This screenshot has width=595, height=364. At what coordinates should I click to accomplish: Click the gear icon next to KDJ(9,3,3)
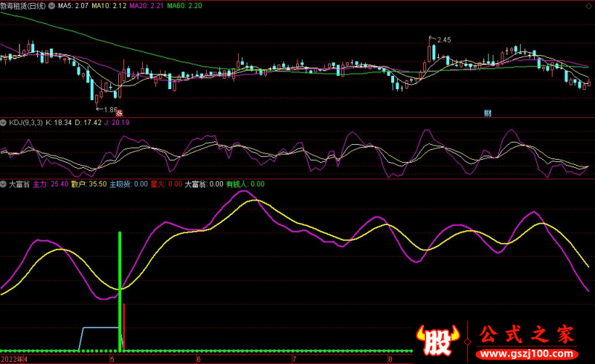(x=3, y=122)
